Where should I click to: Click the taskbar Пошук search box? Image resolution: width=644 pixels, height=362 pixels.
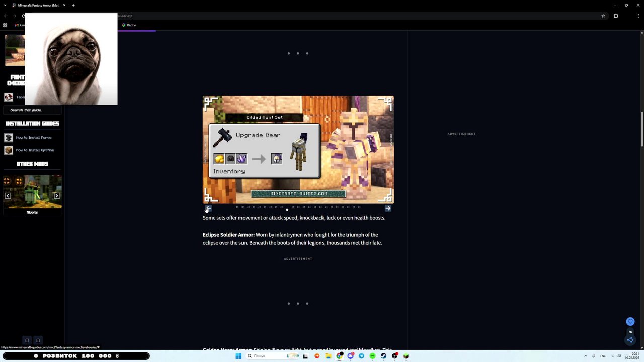(272, 356)
